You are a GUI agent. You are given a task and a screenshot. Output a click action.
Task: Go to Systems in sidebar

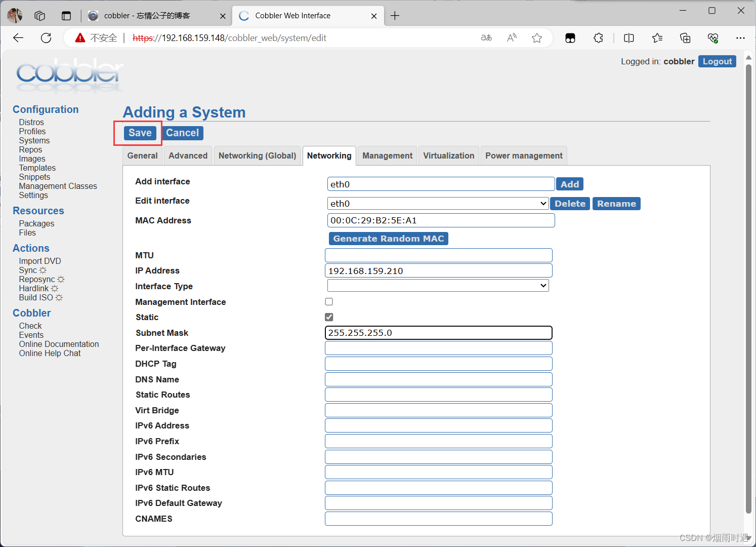tap(34, 141)
